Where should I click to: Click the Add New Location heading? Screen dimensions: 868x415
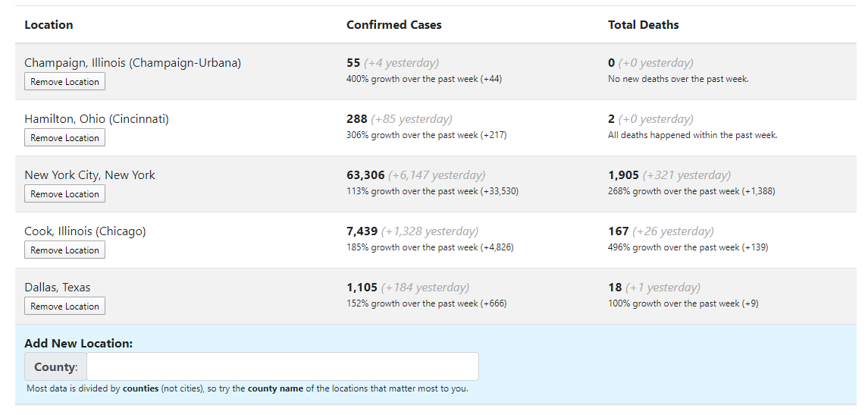[78, 344]
